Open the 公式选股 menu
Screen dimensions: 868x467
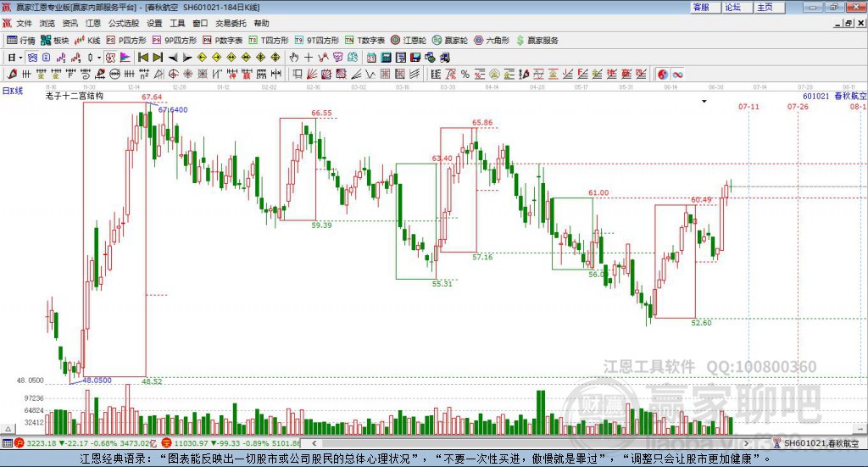click(x=124, y=23)
